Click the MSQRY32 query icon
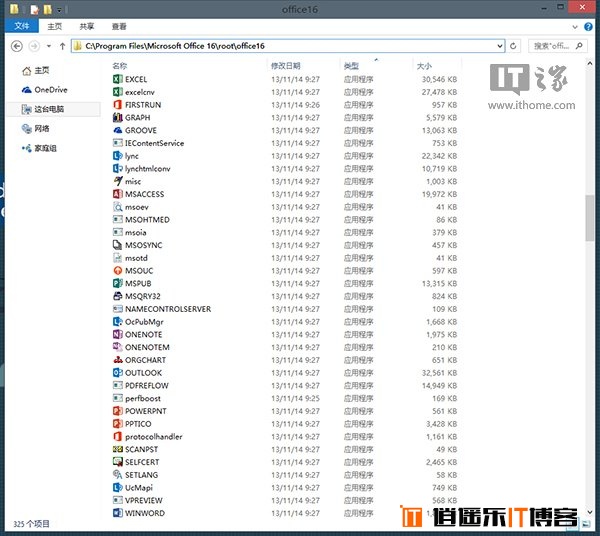 click(x=117, y=296)
